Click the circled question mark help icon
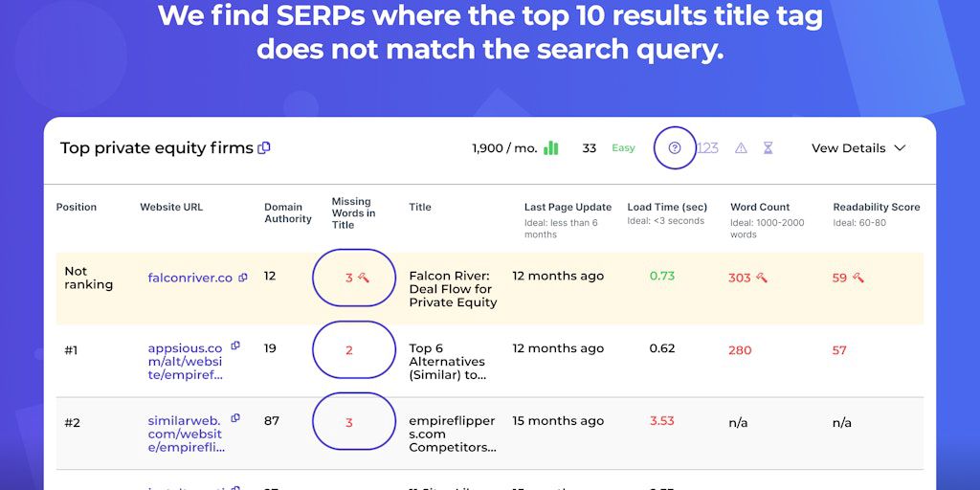The width and height of the screenshot is (980, 490). click(x=675, y=148)
